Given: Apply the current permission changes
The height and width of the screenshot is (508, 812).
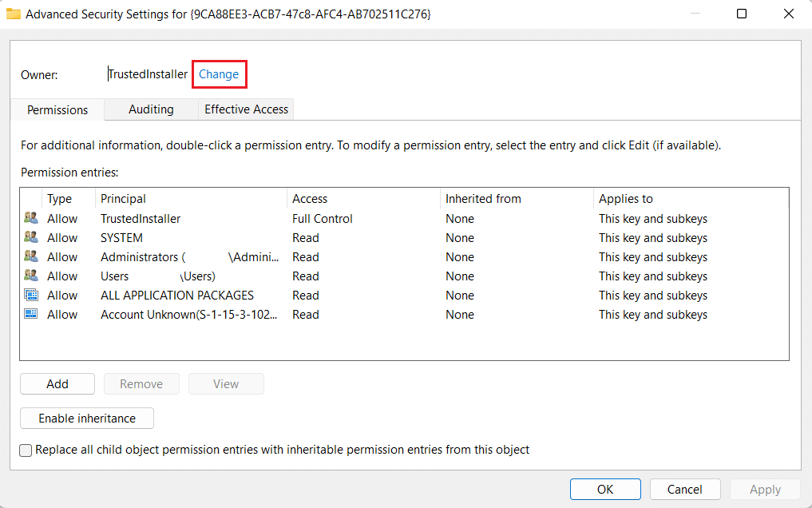Looking at the screenshot, I should pyautogui.click(x=764, y=489).
